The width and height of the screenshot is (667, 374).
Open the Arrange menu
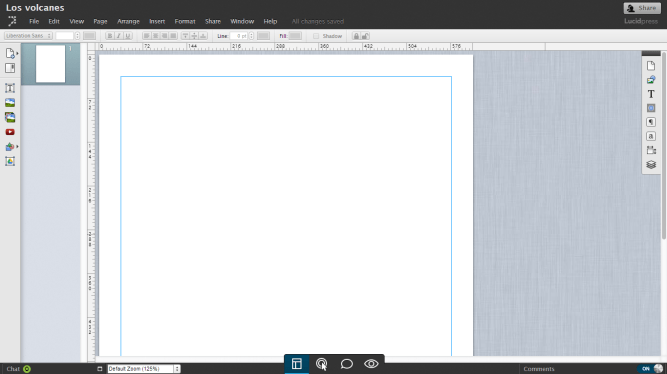pyautogui.click(x=128, y=21)
